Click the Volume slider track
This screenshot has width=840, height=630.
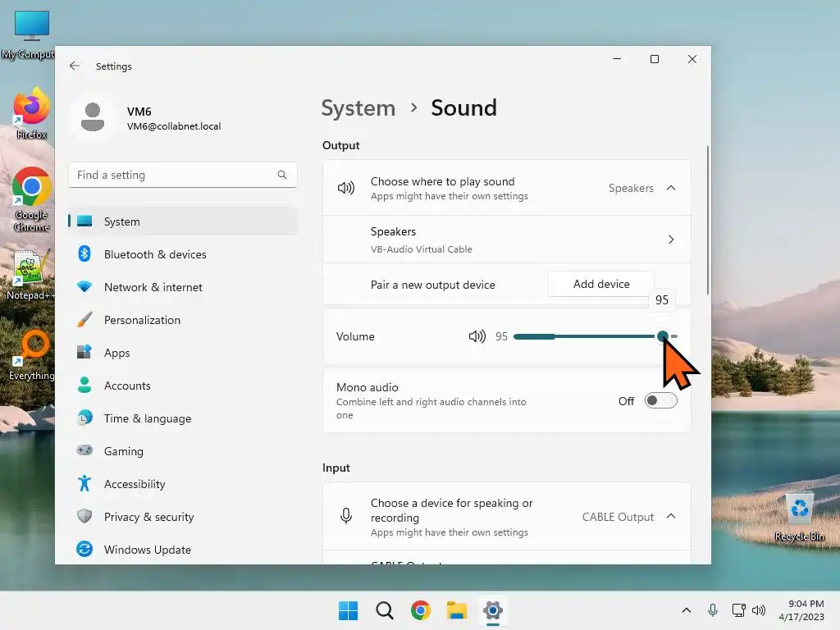(x=596, y=336)
